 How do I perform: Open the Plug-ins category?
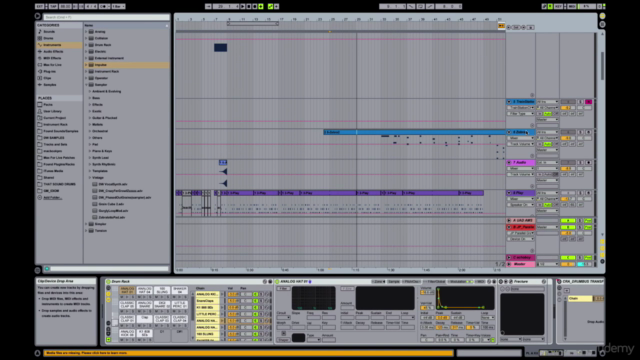coord(50,71)
